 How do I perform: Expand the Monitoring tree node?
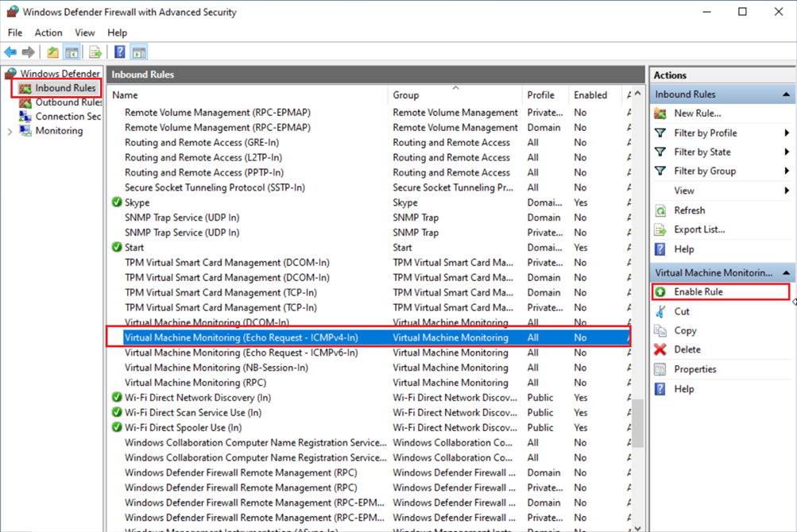10,131
